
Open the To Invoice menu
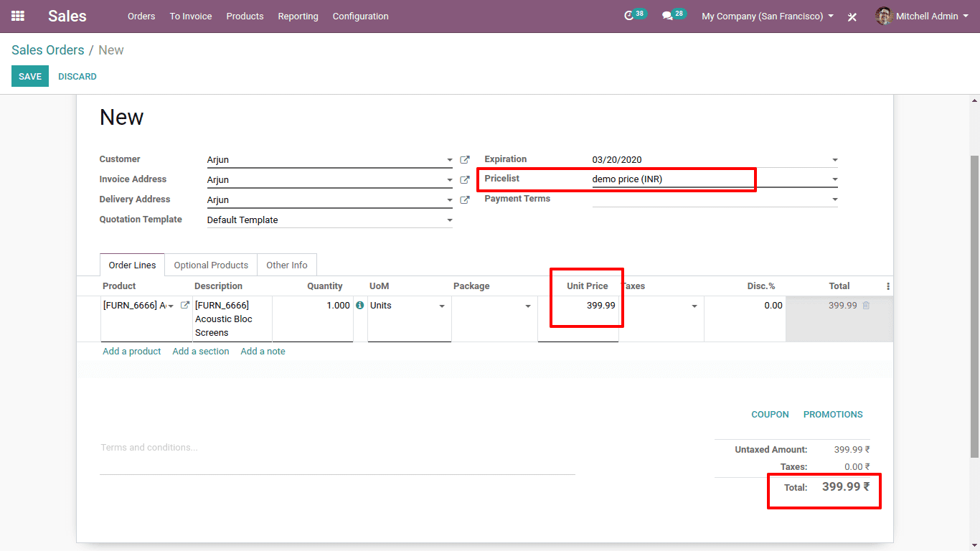point(191,16)
